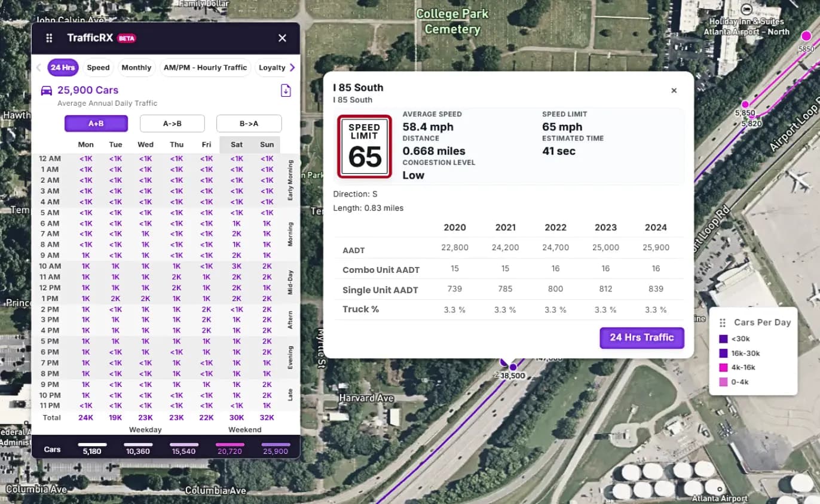Click the <30k legend color swatch
Viewport: 820px width, 504px height.
[x=723, y=339]
